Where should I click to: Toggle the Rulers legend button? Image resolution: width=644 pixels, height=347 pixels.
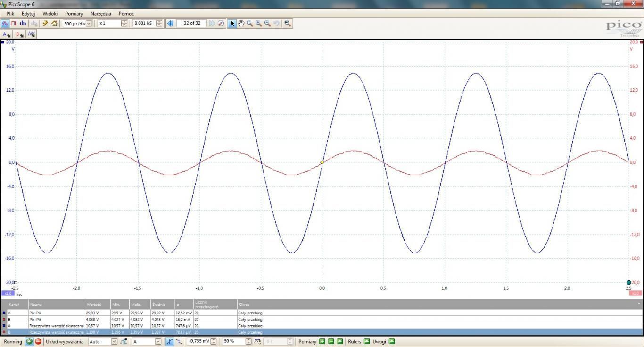(x=367, y=341)
